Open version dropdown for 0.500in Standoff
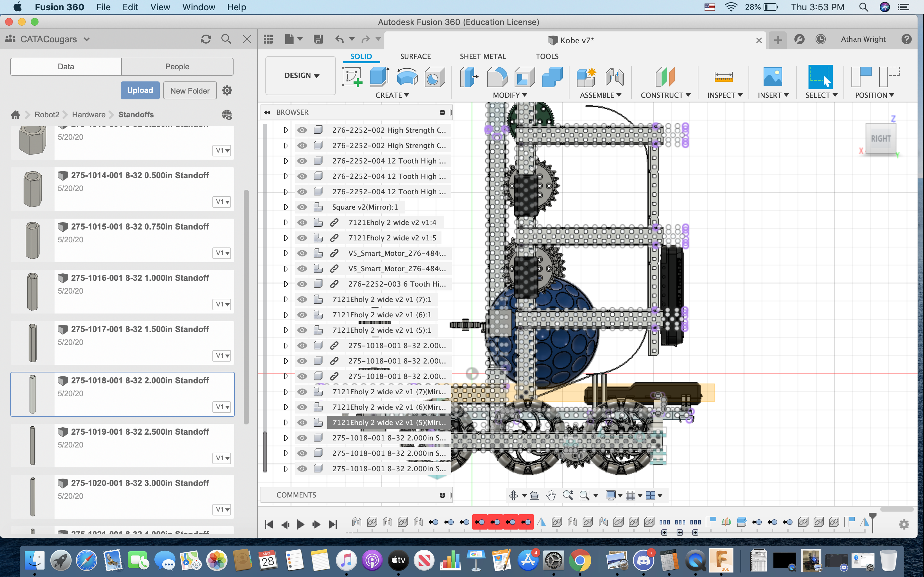The width and height of the screenshot is (924, 577). [x=222, y=202]
